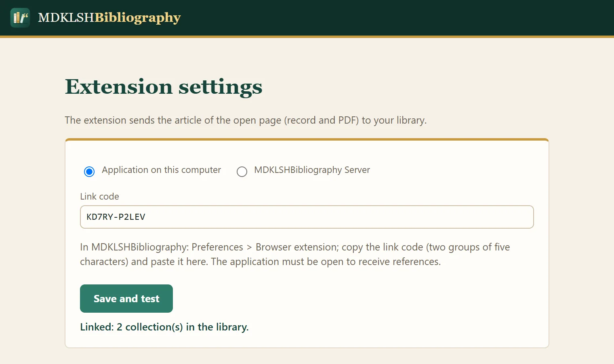Click the 'Link code' field label
614x364 pixels.
click(99, 196)
